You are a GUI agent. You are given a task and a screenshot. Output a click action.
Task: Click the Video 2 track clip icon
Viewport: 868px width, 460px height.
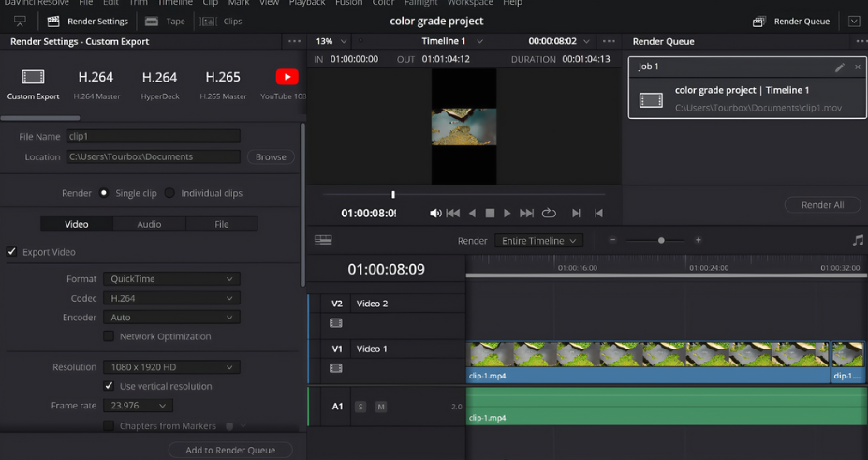(336, 322)
